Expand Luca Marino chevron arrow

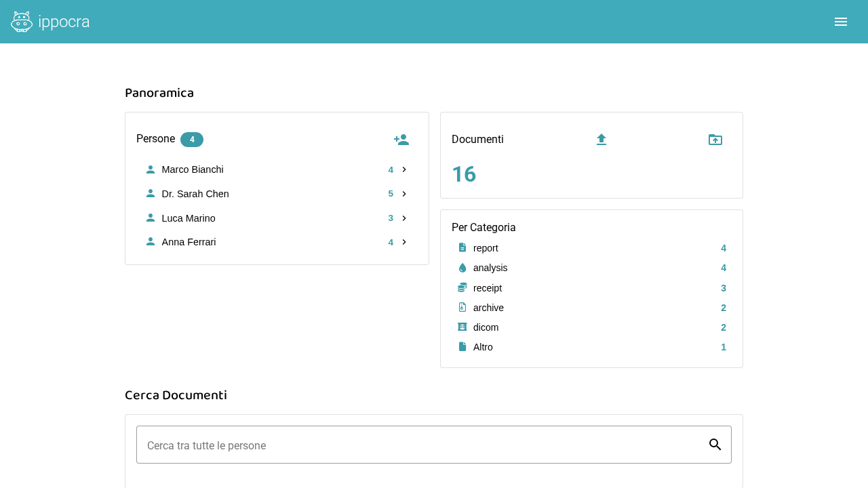tap(404, 218)
